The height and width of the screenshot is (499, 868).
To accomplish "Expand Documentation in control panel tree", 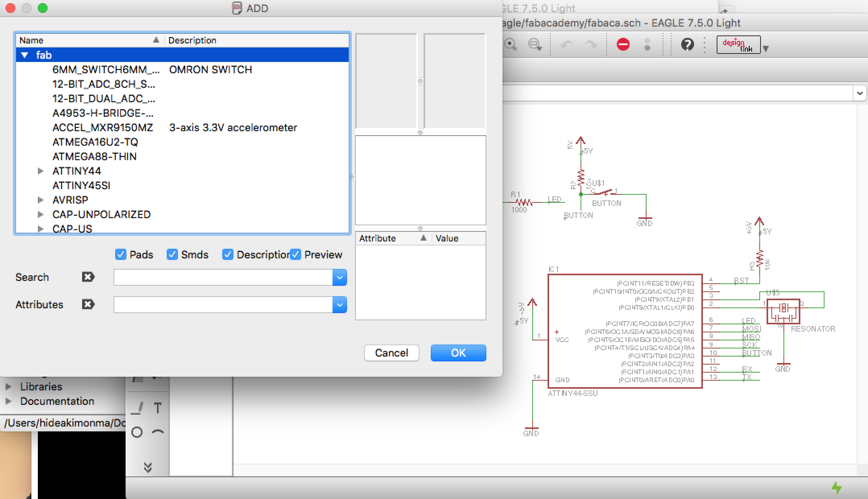I will (8, 401).
